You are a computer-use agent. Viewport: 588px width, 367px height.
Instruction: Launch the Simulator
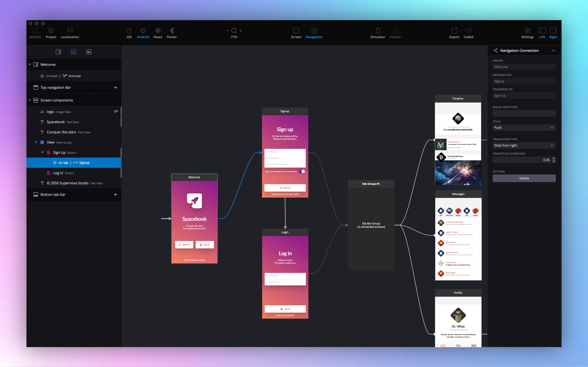(x=377, y=31)
